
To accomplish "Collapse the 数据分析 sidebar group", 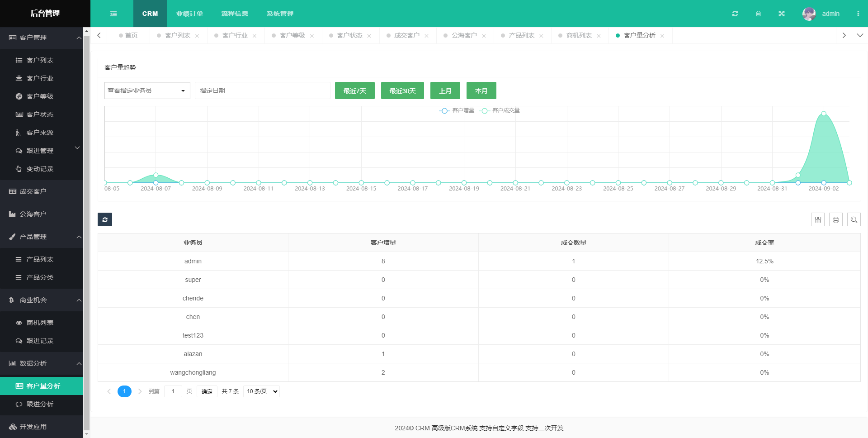I will [41, 363].
